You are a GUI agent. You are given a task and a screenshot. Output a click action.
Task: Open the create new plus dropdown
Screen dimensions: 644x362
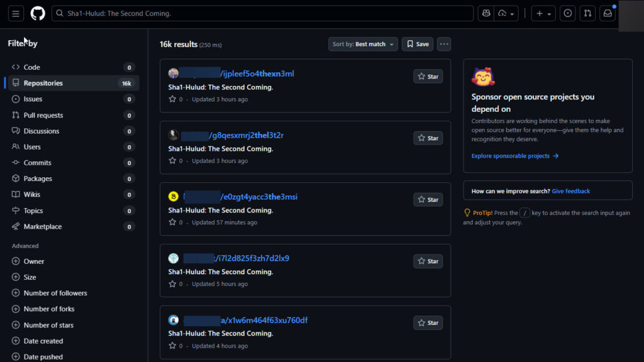(542, 13)
